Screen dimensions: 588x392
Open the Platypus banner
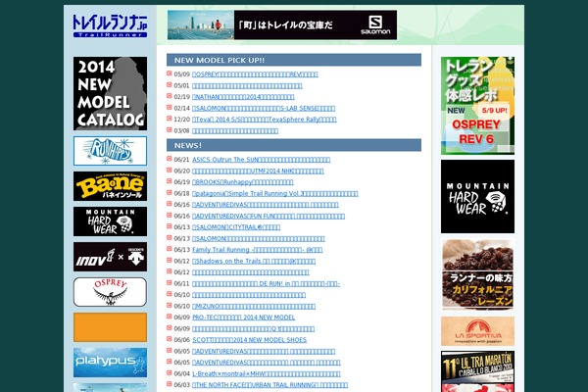[110, 363]
